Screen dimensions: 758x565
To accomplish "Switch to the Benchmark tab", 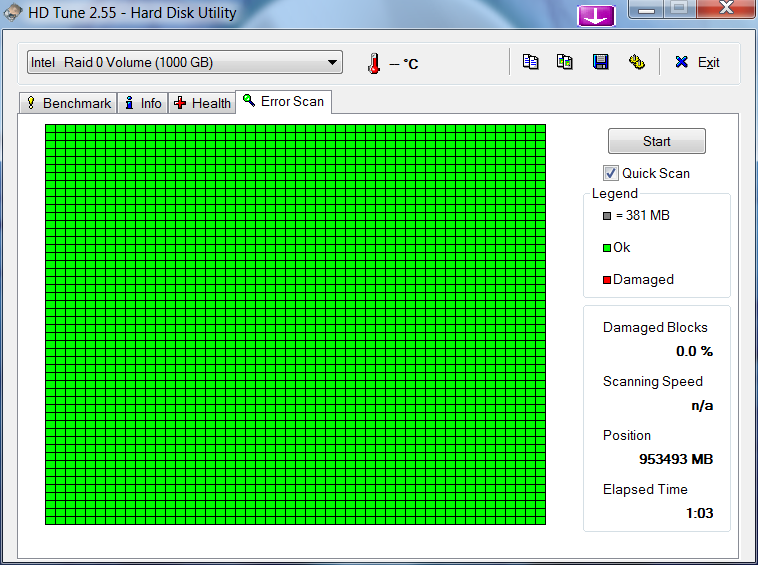I will [x=68, y=103].
